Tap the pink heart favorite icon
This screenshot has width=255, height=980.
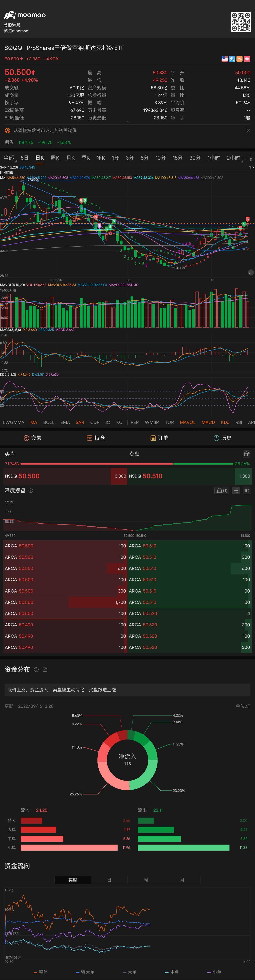(247, 59)
